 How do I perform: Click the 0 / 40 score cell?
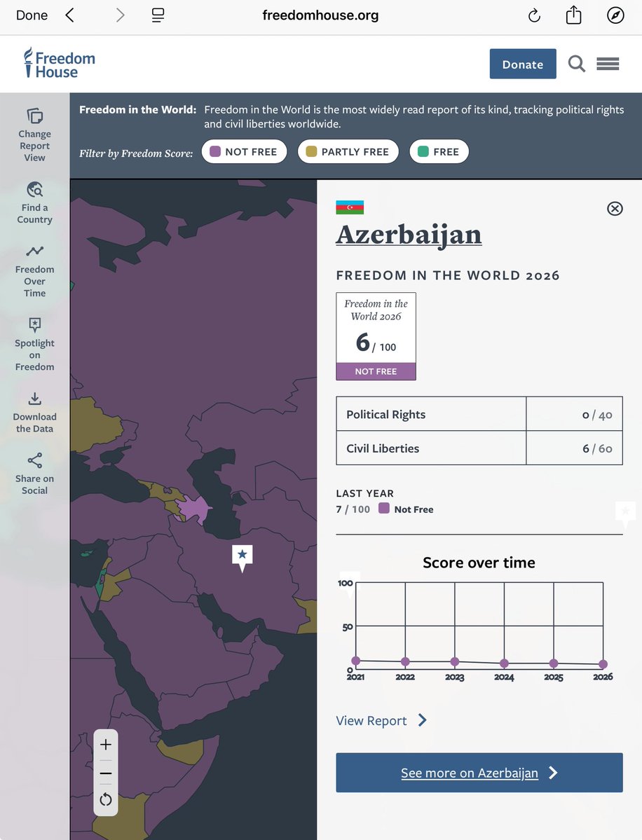click(x=574, y=414)
